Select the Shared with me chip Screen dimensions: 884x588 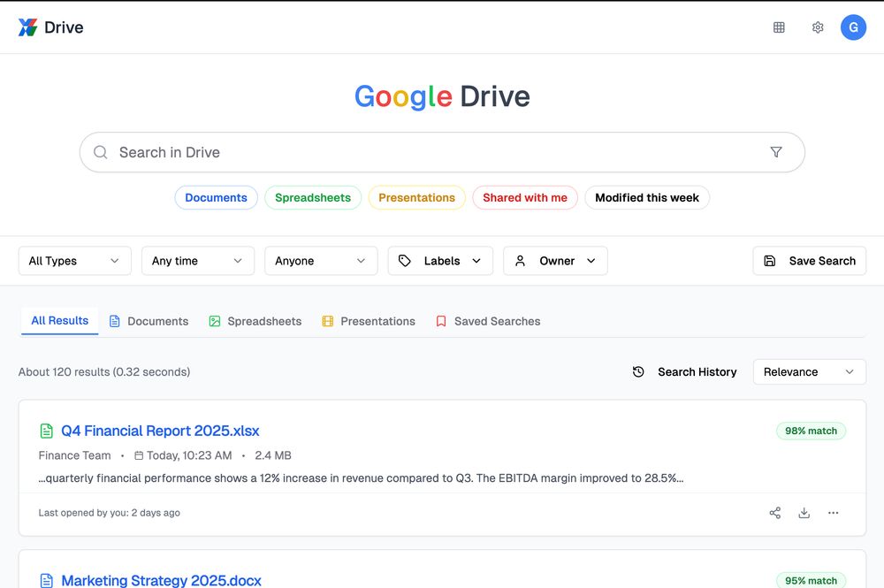[x=525, y=197]
